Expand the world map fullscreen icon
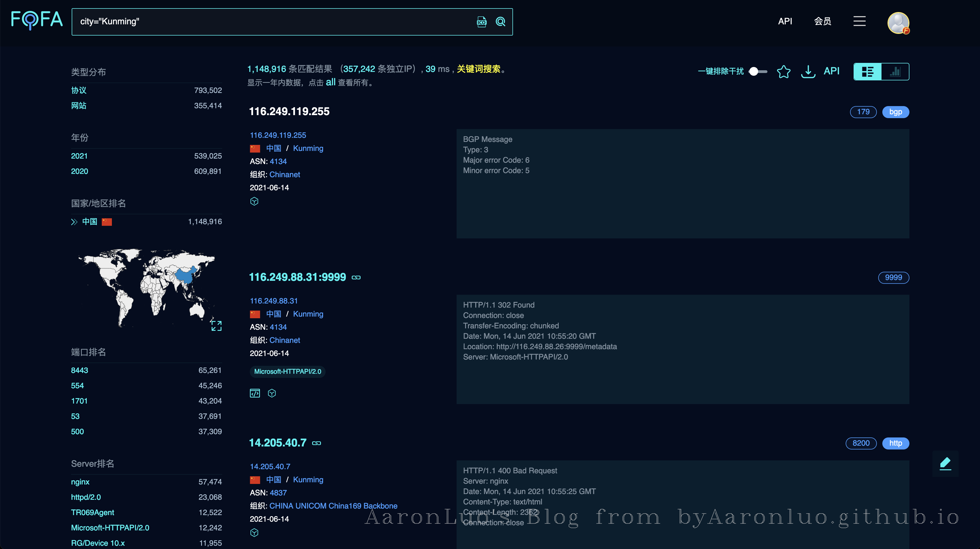Viewport: 980px width, 549px height. 216,325
